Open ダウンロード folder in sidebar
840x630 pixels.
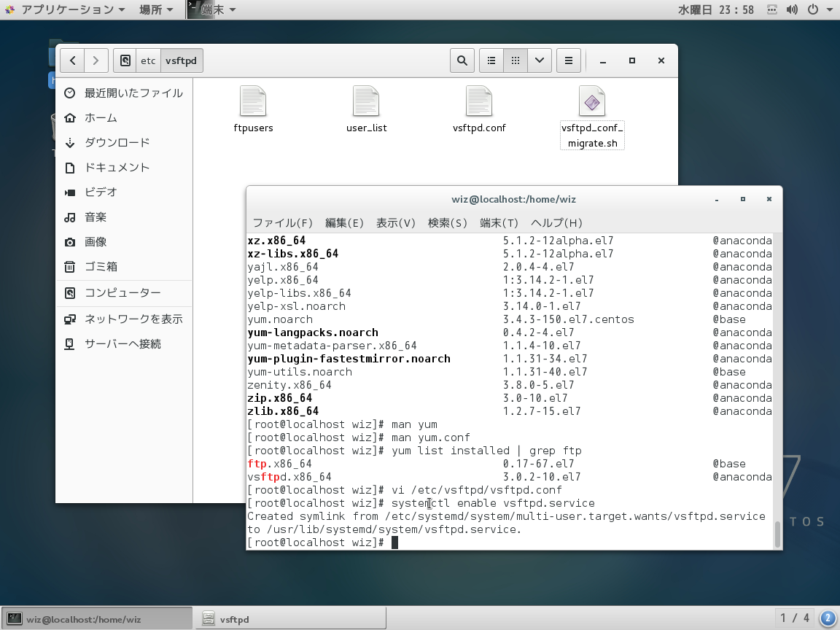tap(124, 142)
